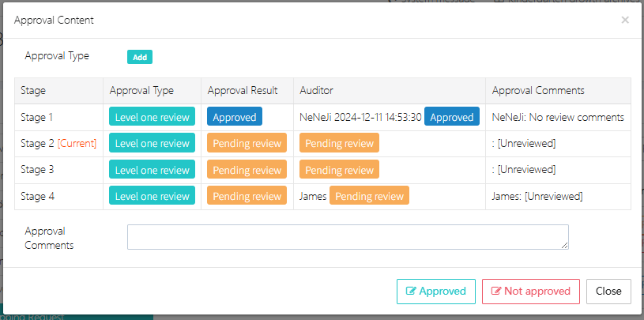Click the edit icon on Not approved button
The width and height of the screenshot is (644, 320).
[496, 291]
